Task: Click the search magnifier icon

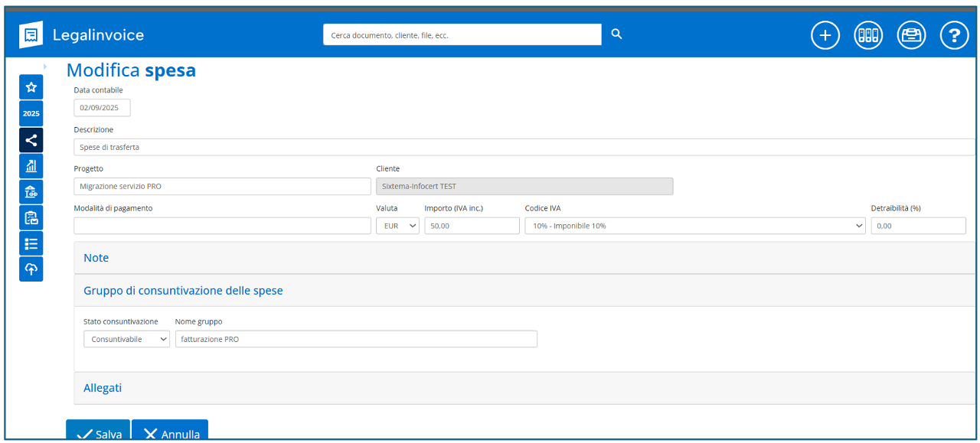Action: [617, 34]
